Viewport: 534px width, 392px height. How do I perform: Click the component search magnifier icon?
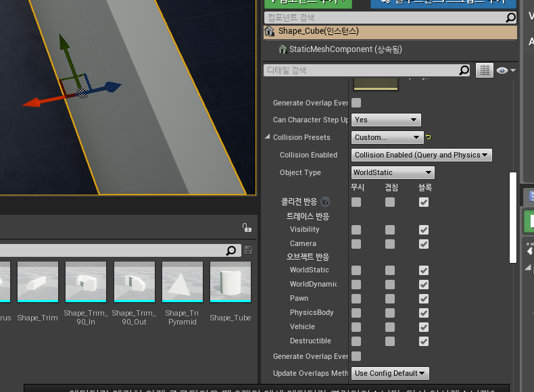[510, 18]
